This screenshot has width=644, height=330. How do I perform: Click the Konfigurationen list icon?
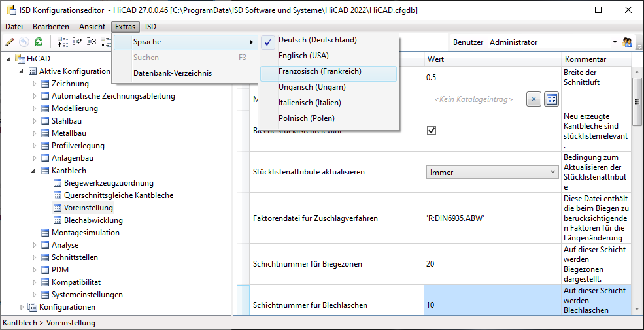coord(32,307)
